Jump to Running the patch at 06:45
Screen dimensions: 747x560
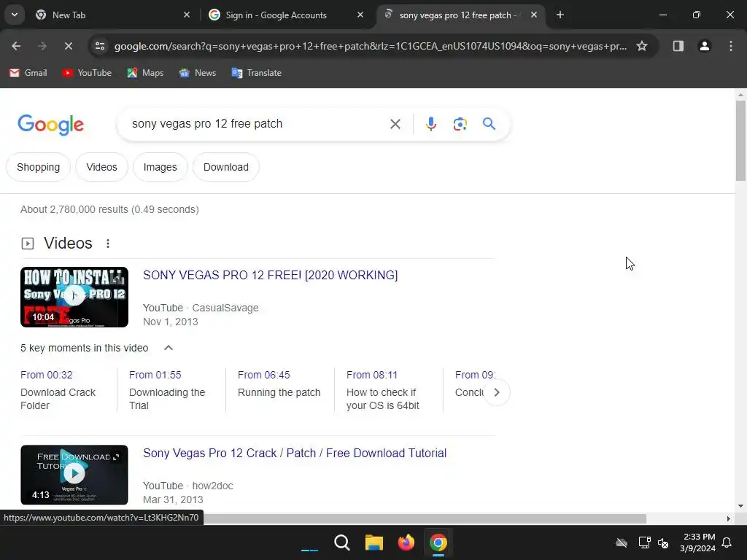pyautogui.click(x=279, y=392)
